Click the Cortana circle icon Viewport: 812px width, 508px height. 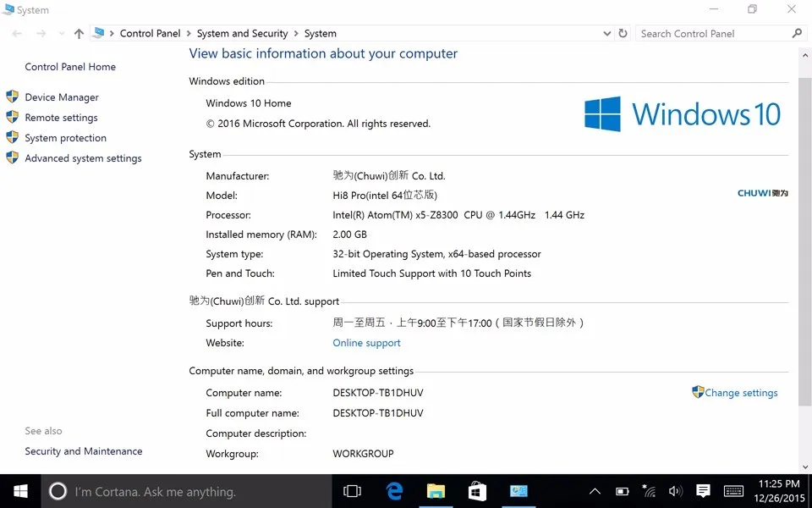(58, 491)
